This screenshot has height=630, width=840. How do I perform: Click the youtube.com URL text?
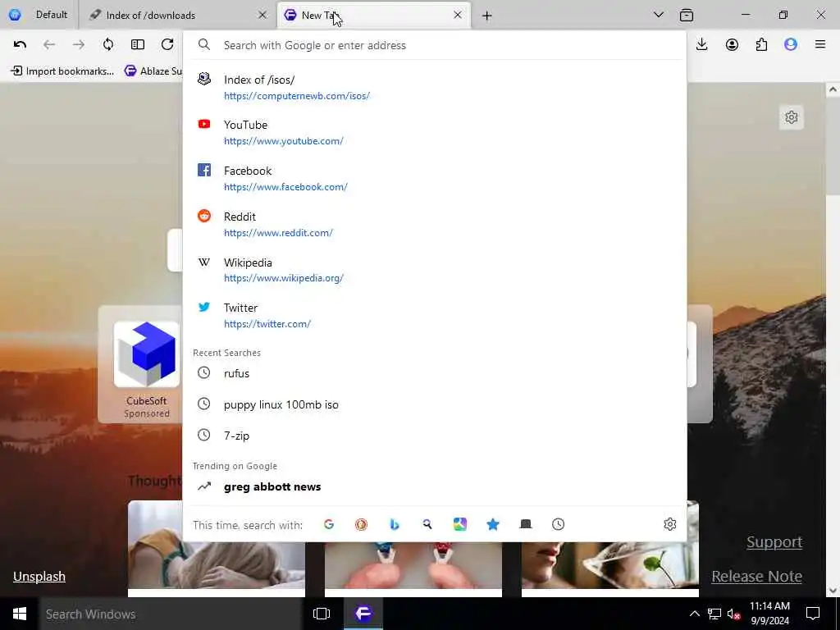tap(283, 141)
